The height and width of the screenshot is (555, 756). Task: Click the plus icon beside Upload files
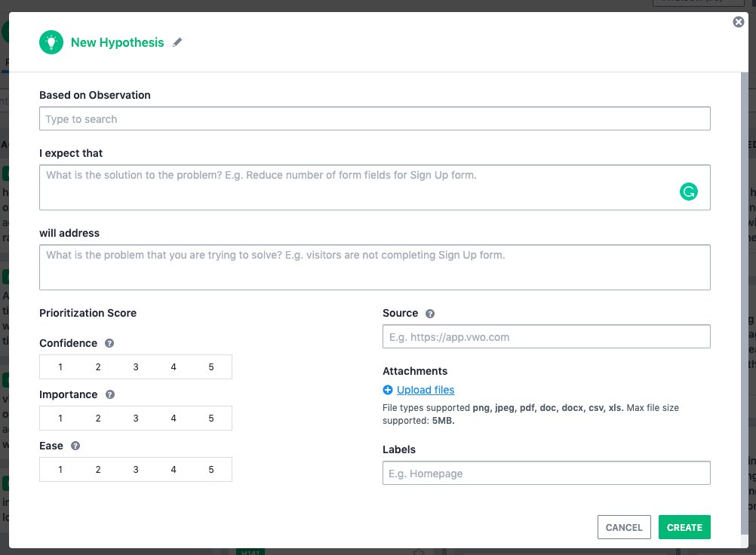pyautogui.click(x=387, y=390)
